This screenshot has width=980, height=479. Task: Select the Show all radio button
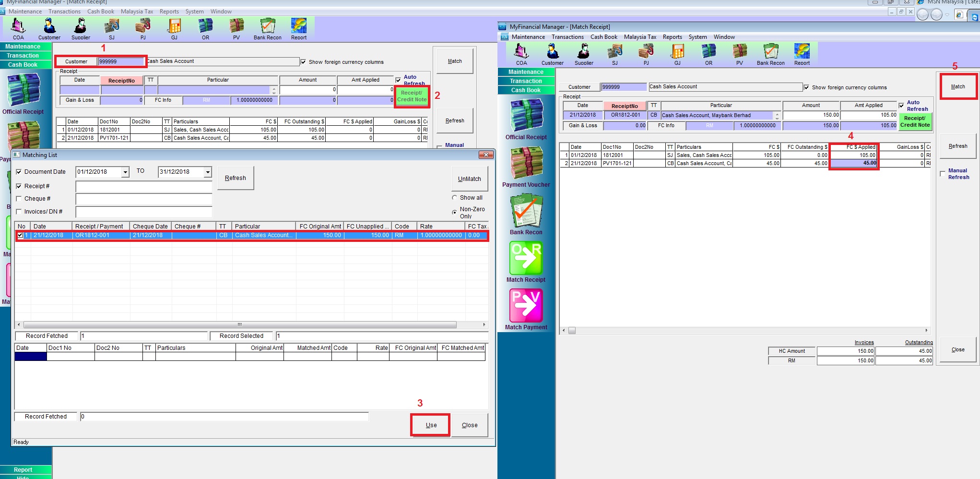(x=455, y=198)
